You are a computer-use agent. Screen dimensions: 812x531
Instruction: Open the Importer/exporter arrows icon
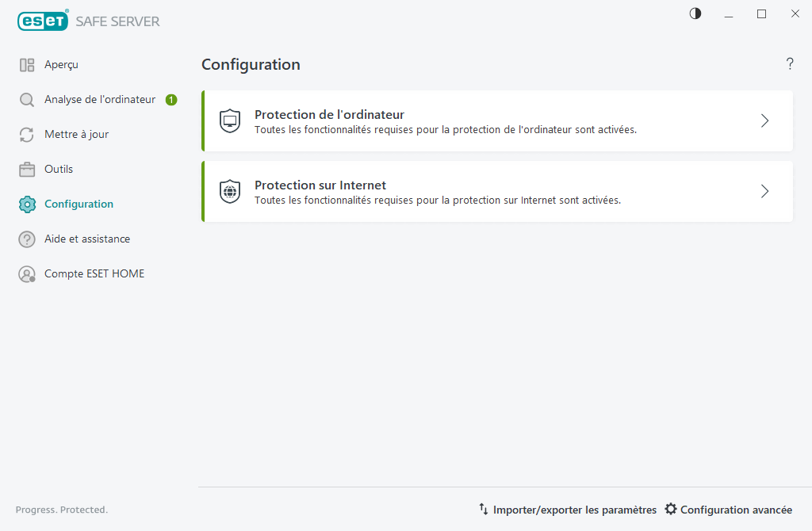click(483, 510)
